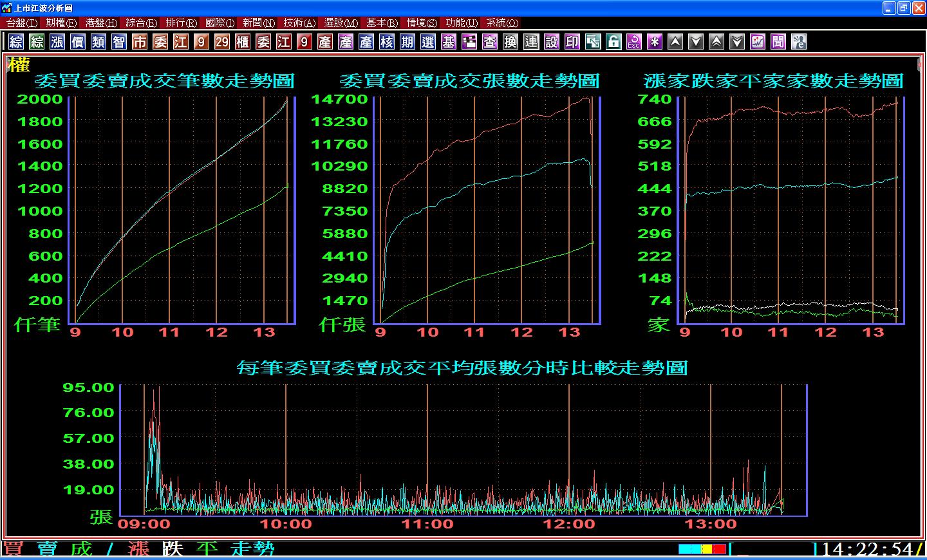Open the 國際(I) menu
927x560 pixels.
(x=220, y=23)
